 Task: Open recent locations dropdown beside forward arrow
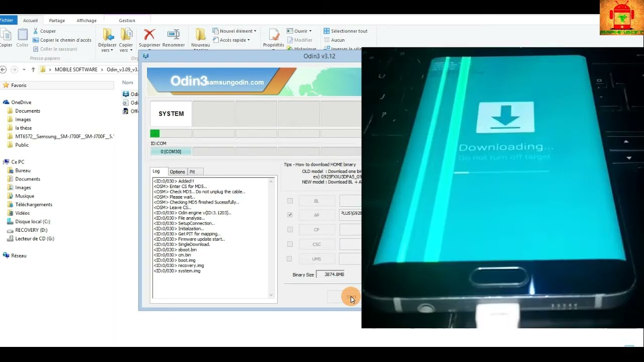pos(24,70)
